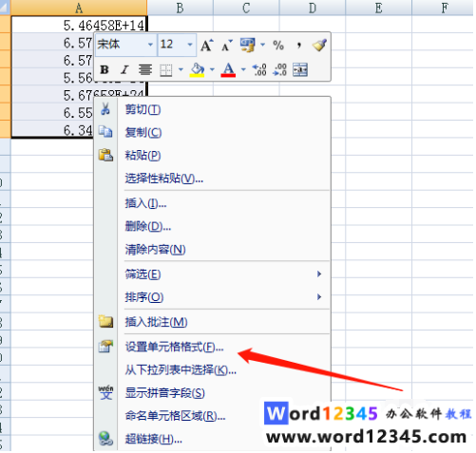
Task: Open the font color dropdown arrow
Action: click(243, 69)
